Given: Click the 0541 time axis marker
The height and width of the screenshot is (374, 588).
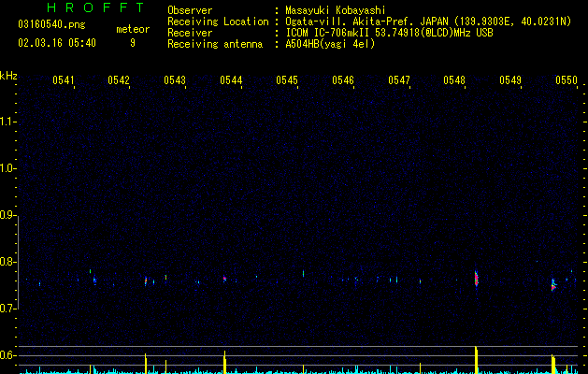Looking at the screenshot, I should pos(63,80).
